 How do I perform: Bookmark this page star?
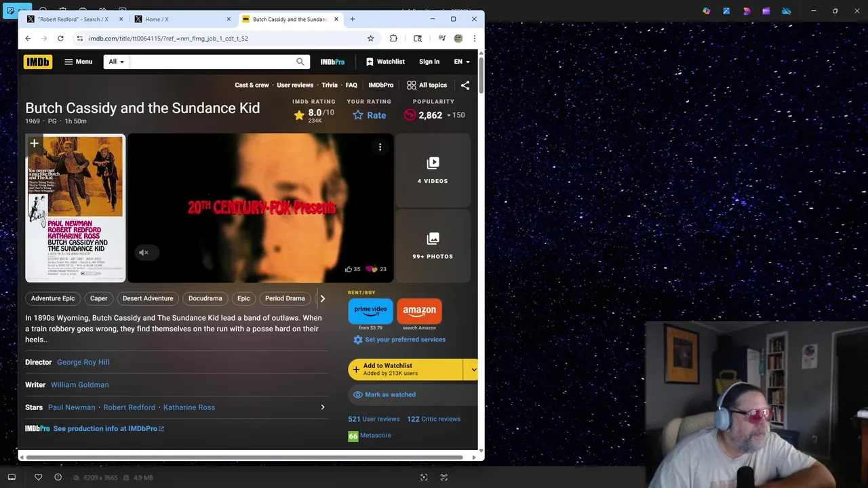pos(370,39)
